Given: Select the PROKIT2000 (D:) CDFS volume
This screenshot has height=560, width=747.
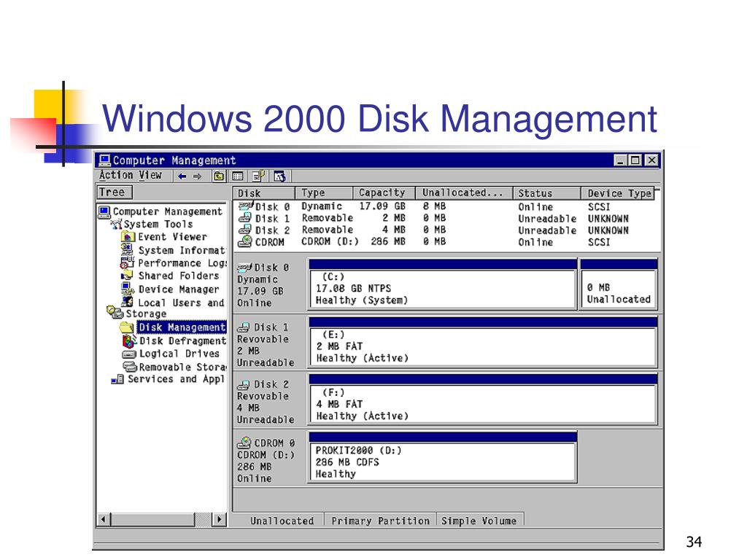Looking at the screenshot, I should (x=443, y=458).
